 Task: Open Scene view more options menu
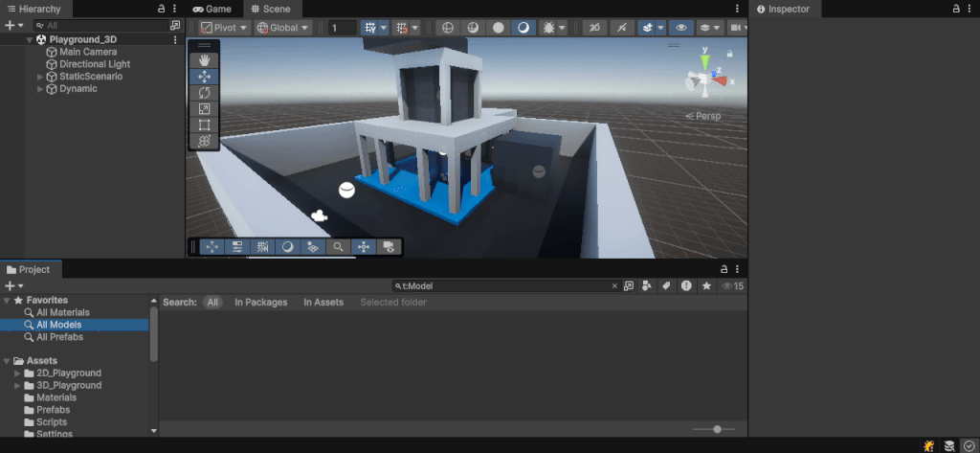738,9
